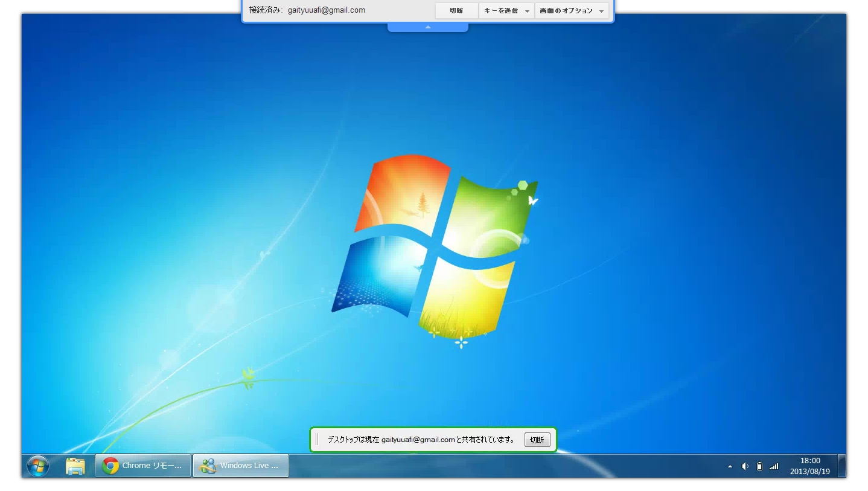
Task: Grab the sharing notice drag handle
Action: click(x=317, y=440)
